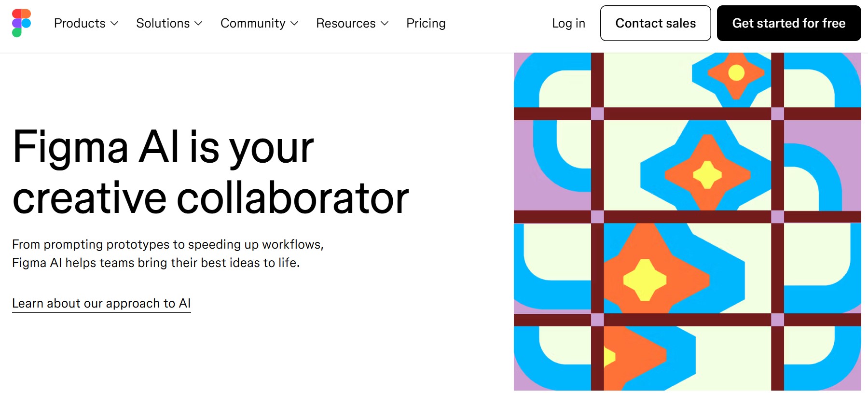Click Get started for free
The image size is (868, 393).
coord(788,23)
